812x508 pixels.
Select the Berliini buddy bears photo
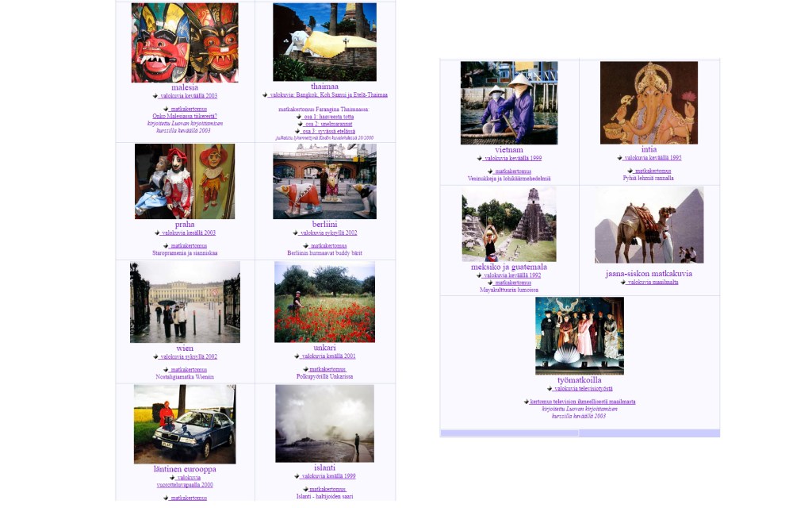(324, 181)
